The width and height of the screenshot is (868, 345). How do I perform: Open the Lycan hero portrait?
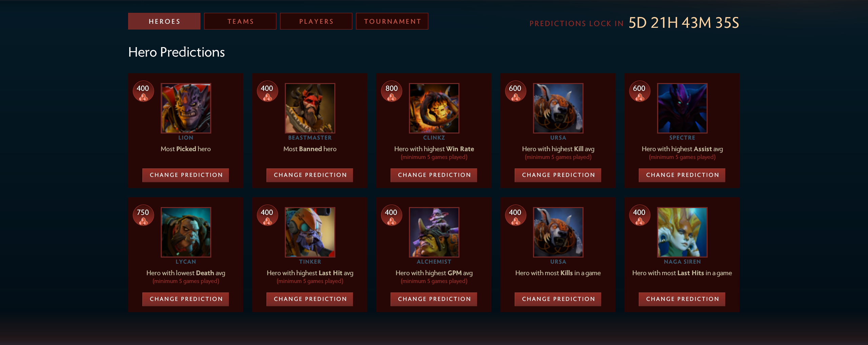tap(186, 232)
